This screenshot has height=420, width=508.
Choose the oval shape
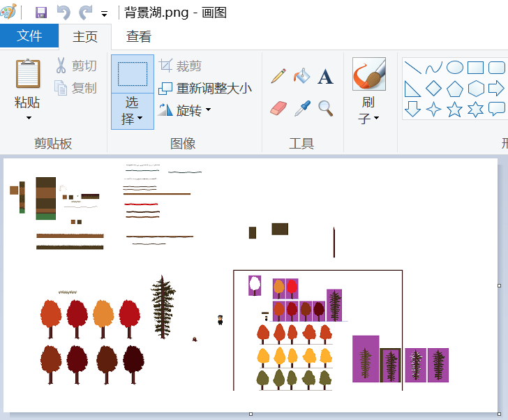click(x=455, y=68)
